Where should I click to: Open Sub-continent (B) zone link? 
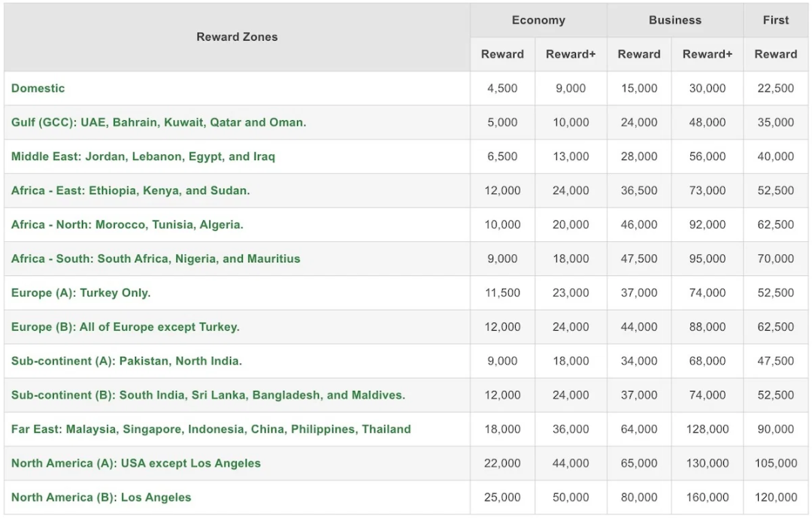coord(208,395)
